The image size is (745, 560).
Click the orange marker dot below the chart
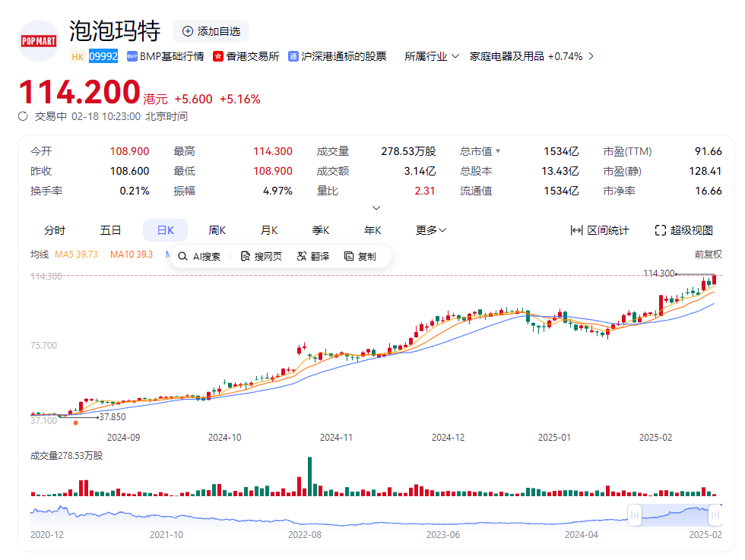pyautogui.click(x=75, y=422)
